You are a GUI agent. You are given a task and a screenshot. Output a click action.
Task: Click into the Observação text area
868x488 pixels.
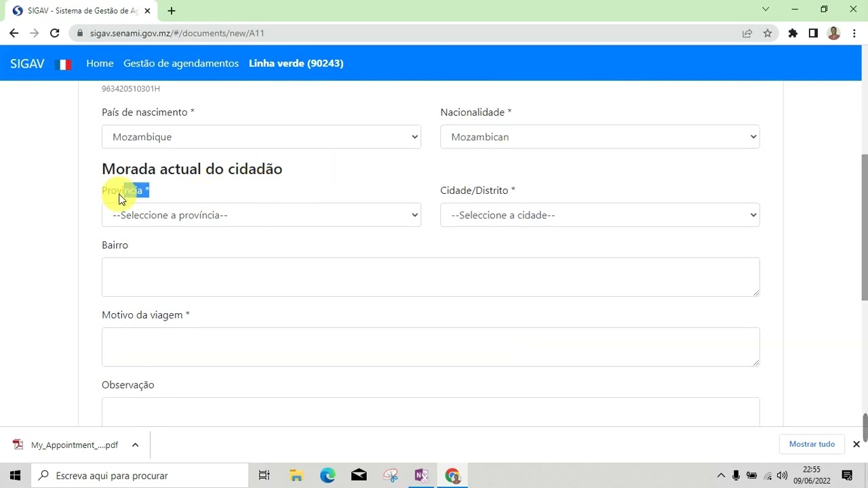click(431, 411)
